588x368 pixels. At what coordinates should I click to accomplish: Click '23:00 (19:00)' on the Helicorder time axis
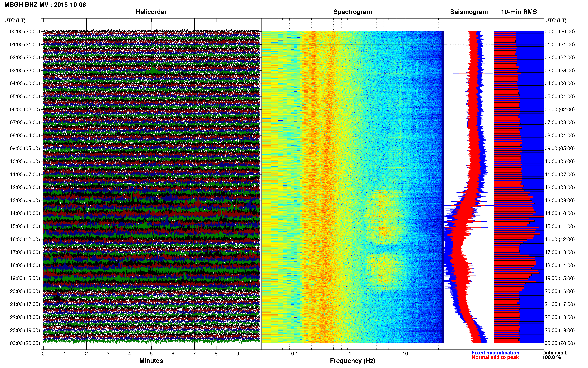pyautogui.click(x=25, y=330)
